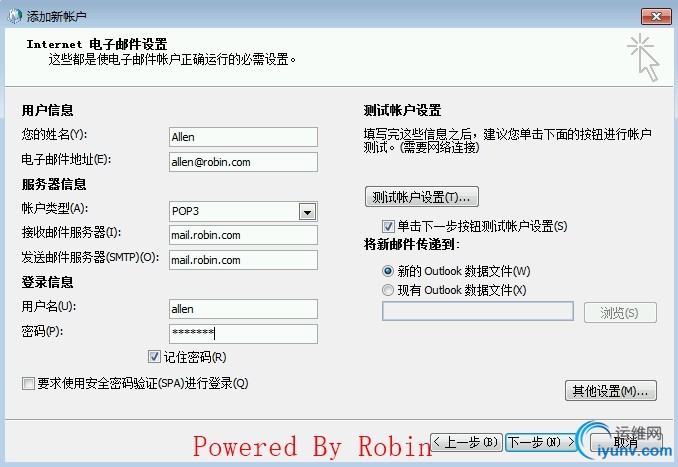Toggle the 记住密码 checkbox
The height and width of the screenshot is (467, 678).
tap(154, 357)
